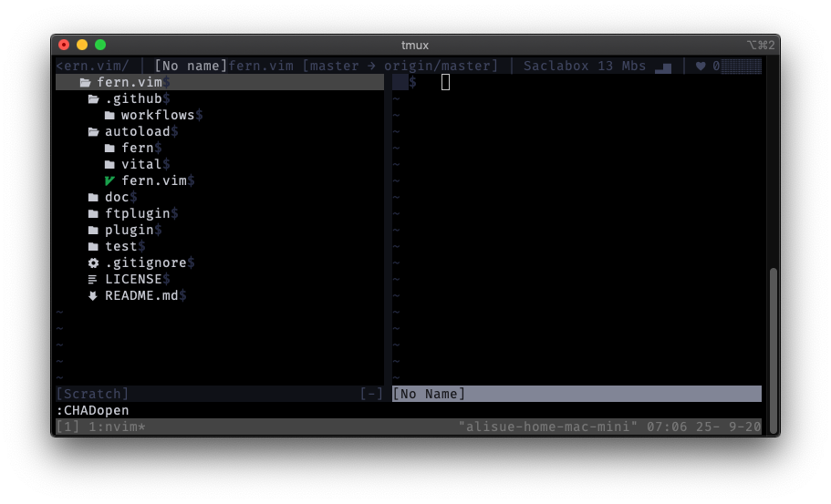Click the markdown arrow icon next to README.md
This screenshot has width=831, height=504.
pos(93,296)
